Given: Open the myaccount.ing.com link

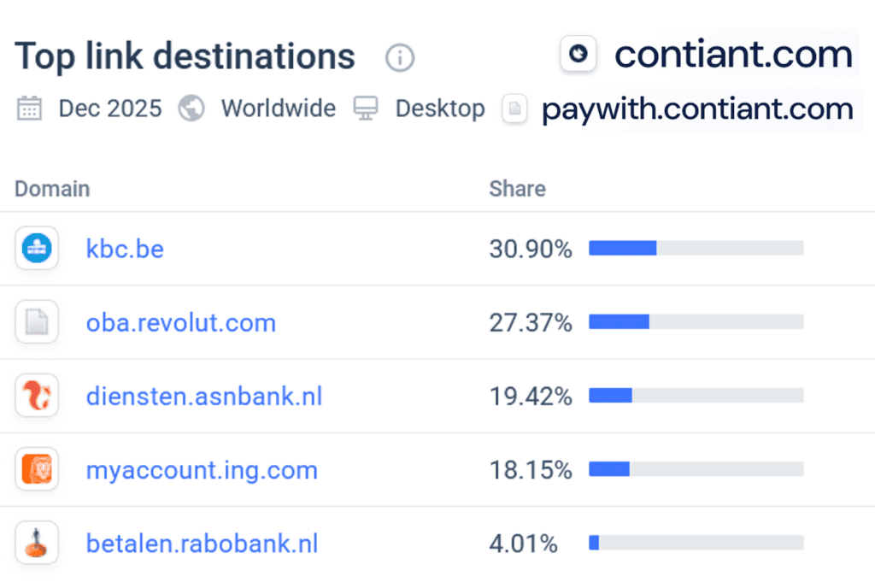Looking at the screenshot, I should pos(202,469).
